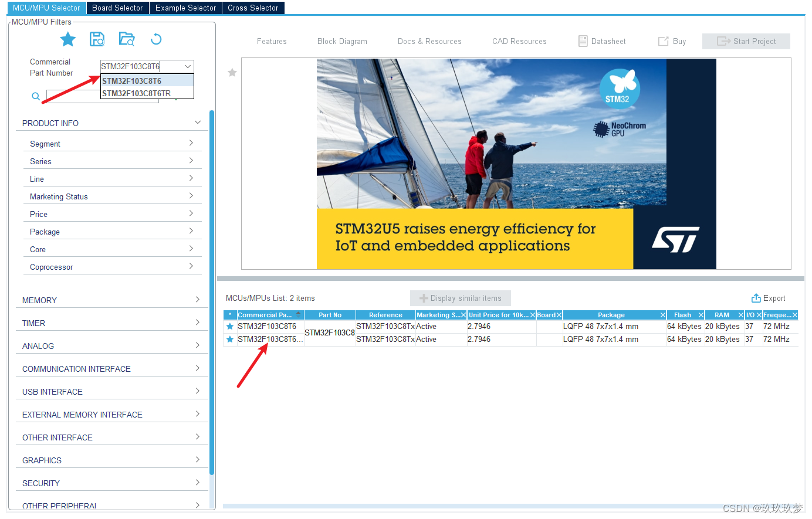
Task: Toggle the gray favorite star beside banner
Action: pos(232,73)
